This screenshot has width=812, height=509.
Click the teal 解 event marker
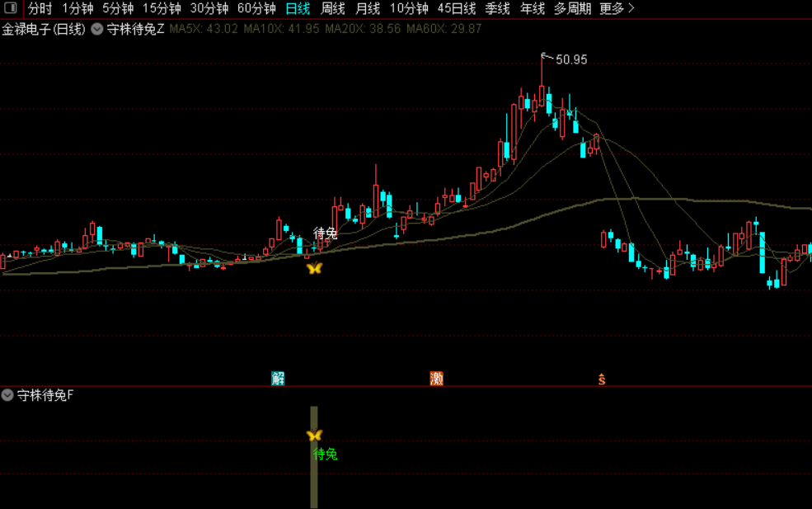pyautogui.click(x=278, y=379)
